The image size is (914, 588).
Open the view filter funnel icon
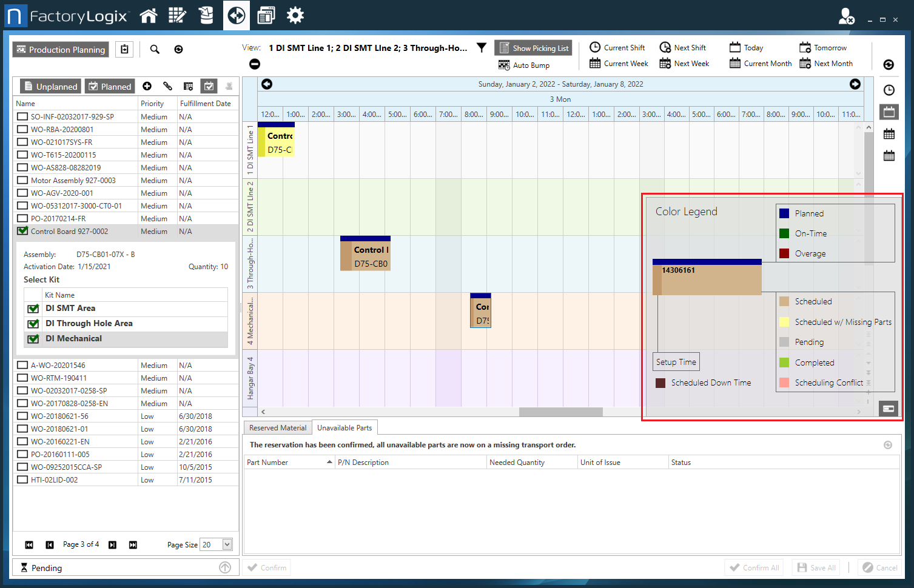click(x=482, y=48)
